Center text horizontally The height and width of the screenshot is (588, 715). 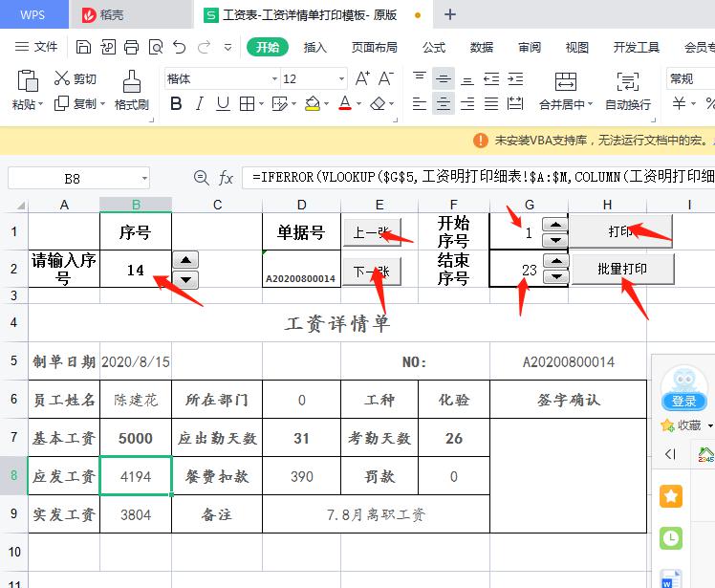pos(443,104)
